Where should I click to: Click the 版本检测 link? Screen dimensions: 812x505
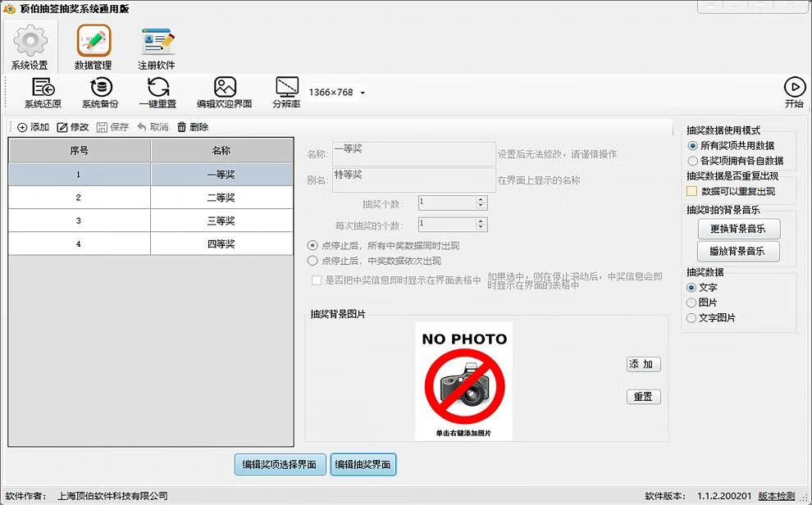pos(776,496)
